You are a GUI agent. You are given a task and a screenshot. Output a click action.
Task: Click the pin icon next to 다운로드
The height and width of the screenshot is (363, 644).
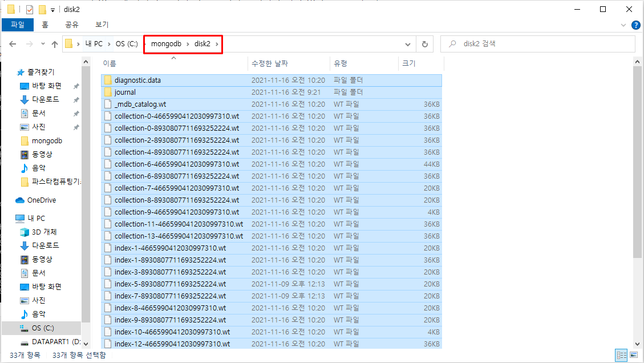(x=76, y=99)
